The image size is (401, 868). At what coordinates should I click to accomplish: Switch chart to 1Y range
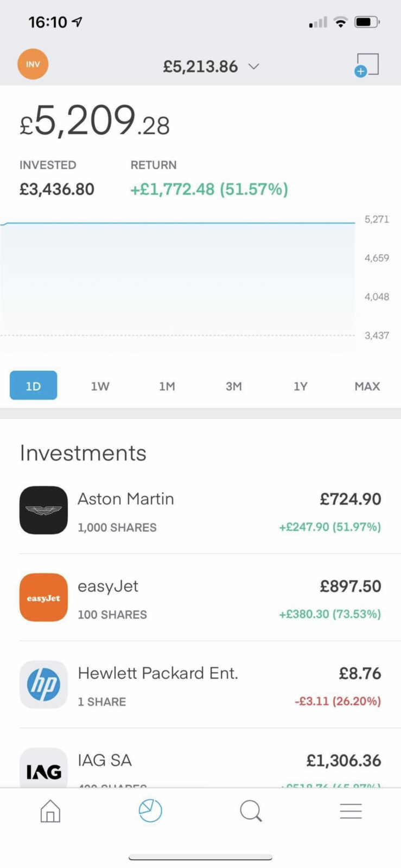coord(300,386)
